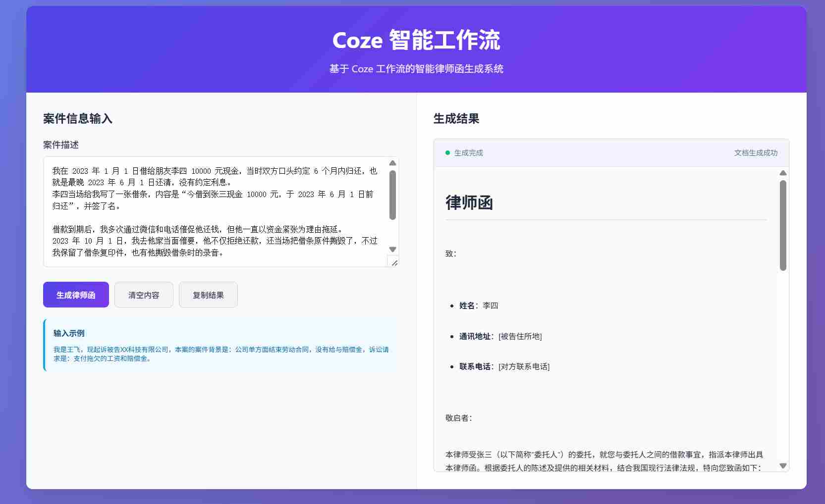Click the result panel scrollbar up arrow

point(783,173)
